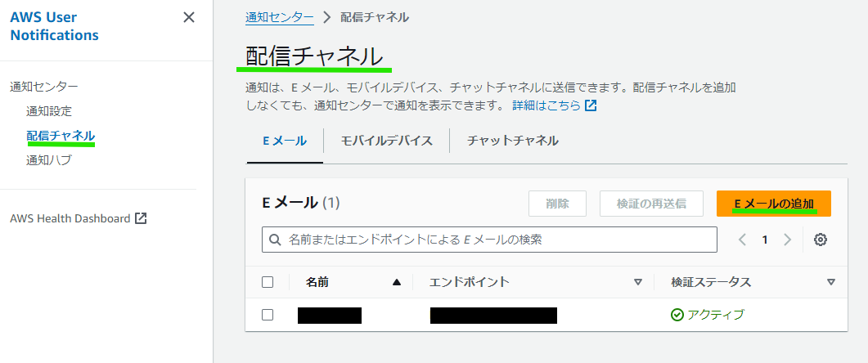This screenshot has height=363, width=868.
Task: Close the AWS User Notifications sidebar
Action: click(x=189, y=18)
